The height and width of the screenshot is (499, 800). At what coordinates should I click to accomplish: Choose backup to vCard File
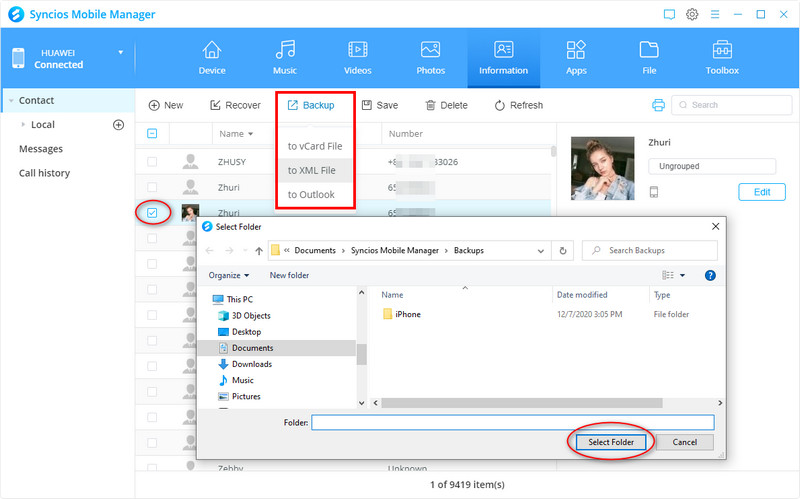(315, 146)
